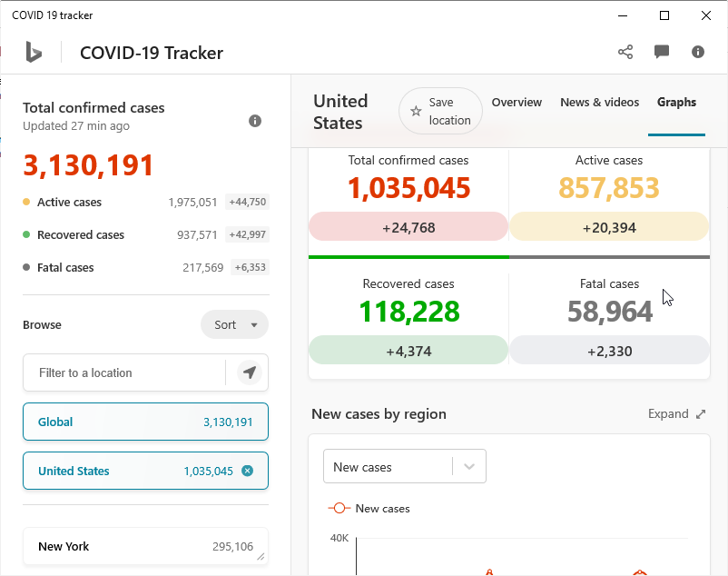Image resolution: width=728 pixels, height=576 pixels.
Task: Open the New cases combo box
Action: pos(404,466)
